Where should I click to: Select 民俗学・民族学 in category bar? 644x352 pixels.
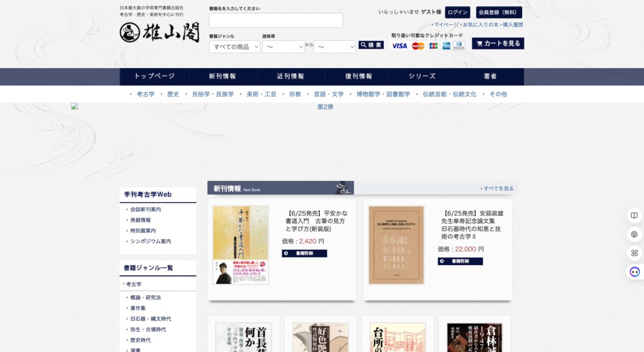(213, 94)
